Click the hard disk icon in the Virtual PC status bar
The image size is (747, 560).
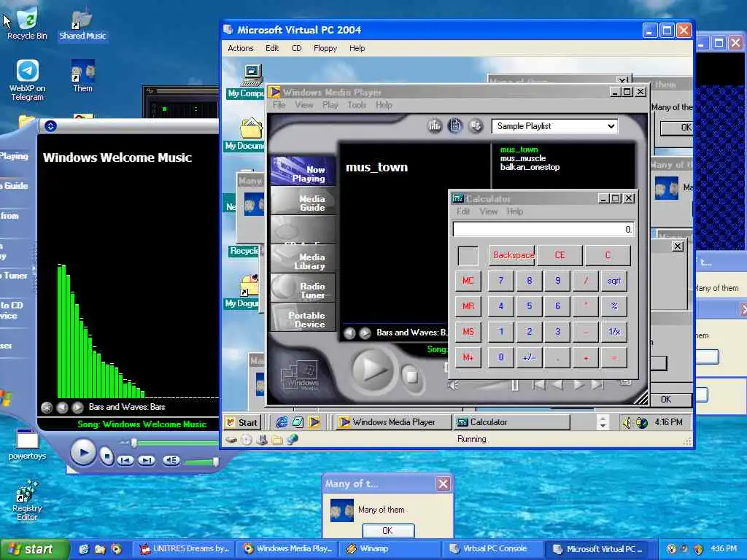click(231, 440)
